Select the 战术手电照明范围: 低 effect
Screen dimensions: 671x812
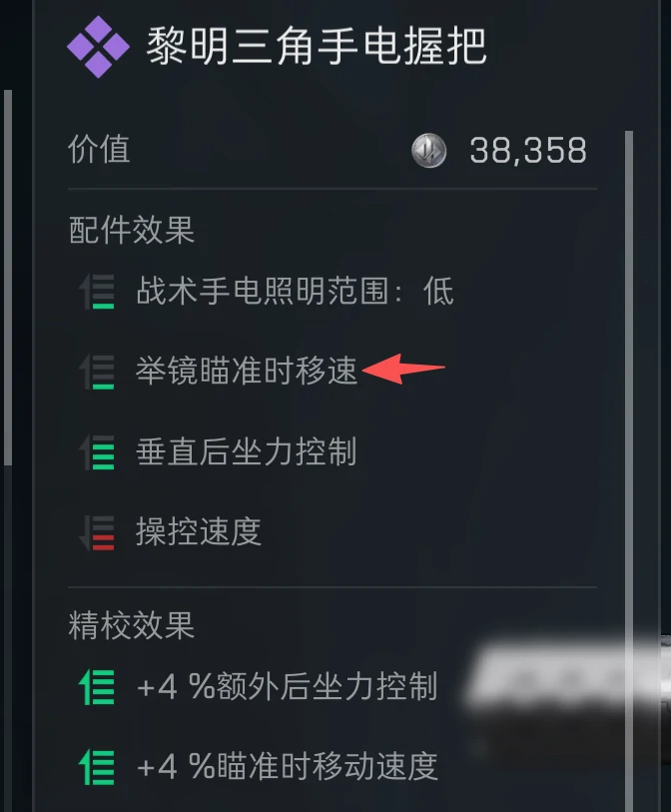(x=296, y=291)
